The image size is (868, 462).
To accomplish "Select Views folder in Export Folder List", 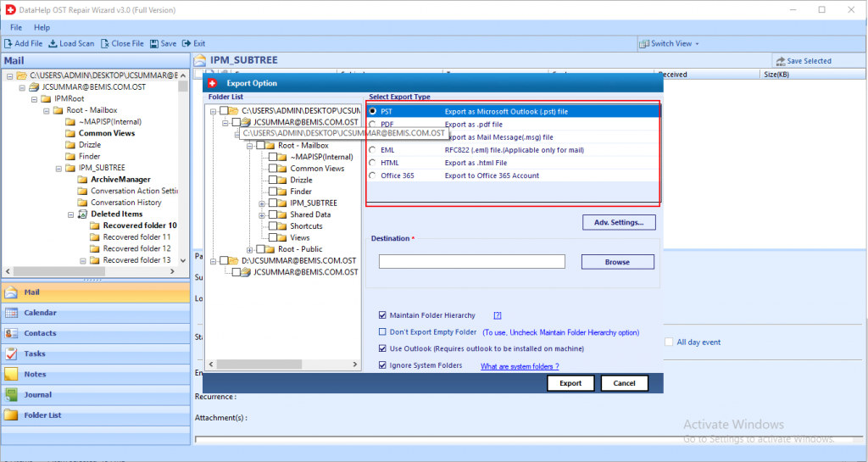I will 299,238.
